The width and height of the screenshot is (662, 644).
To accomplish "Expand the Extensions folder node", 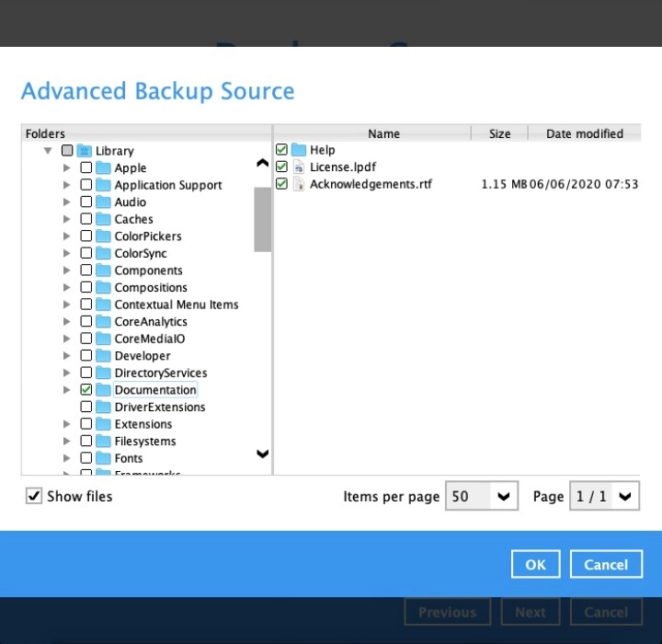I will 67,424.
